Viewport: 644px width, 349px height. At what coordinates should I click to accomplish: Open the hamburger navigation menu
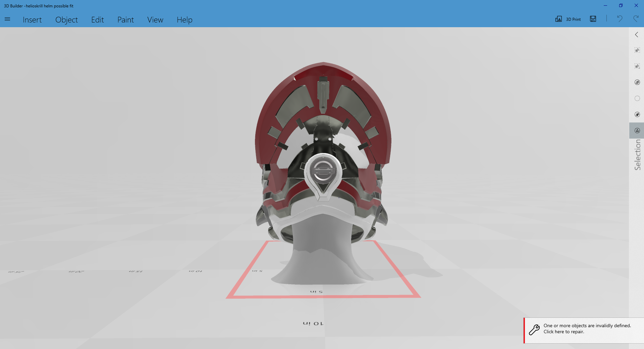[x=7, y=19]
